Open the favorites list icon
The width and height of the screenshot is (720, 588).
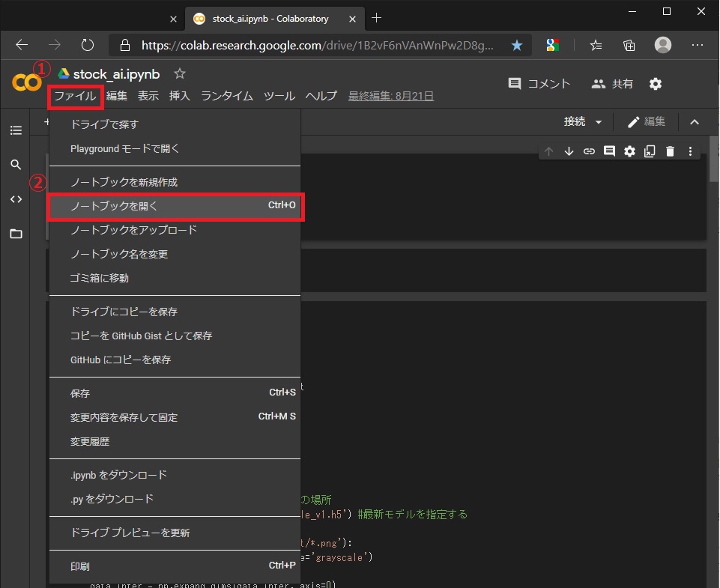[596, 45]
